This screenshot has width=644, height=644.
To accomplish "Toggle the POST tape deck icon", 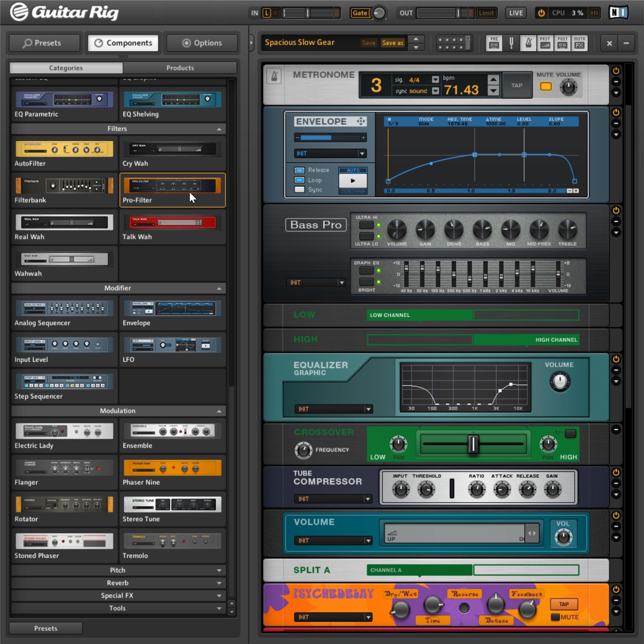I will coord(563,43).
